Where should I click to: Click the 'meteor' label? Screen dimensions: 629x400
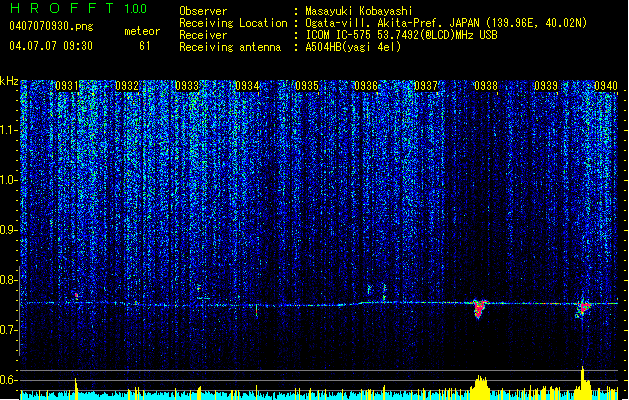pyautogui.click(x=142, y=31)
